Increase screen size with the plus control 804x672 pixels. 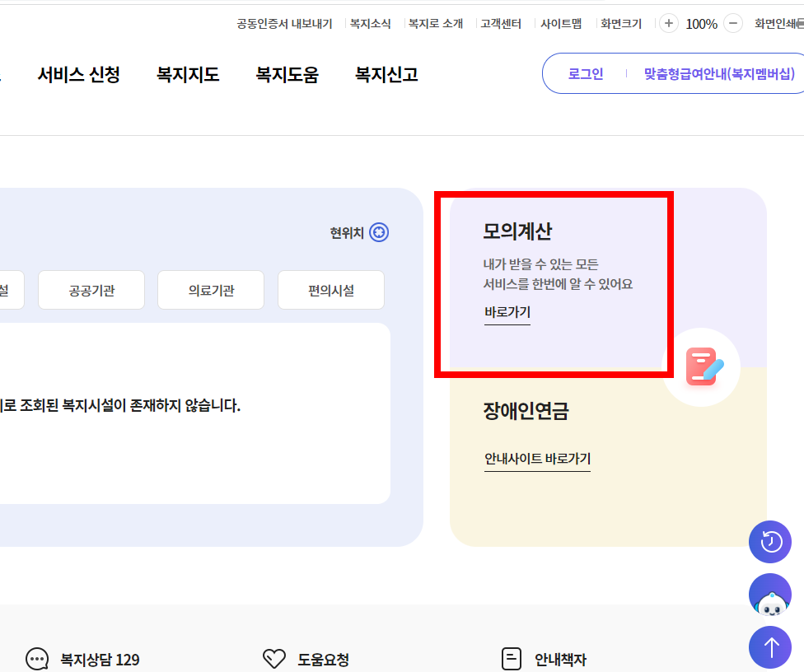668,23
